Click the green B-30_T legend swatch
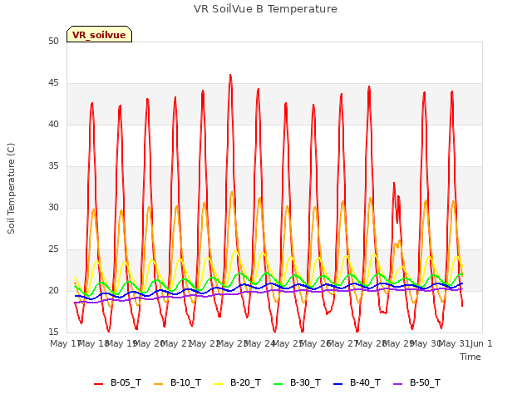Image resolution: width=532 pixels, height=399 pixels. click(x=278, y=384)
